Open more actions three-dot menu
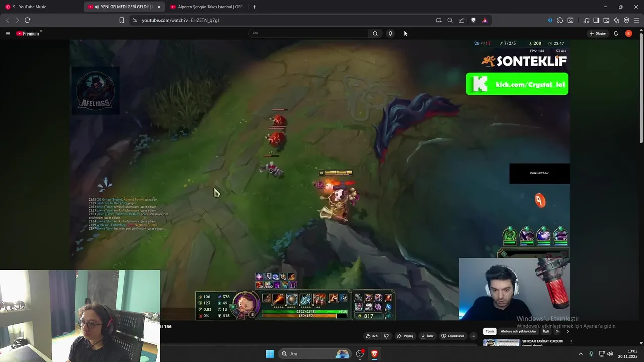644x362 pixels. pyautogui.click(x=473, y=336)
